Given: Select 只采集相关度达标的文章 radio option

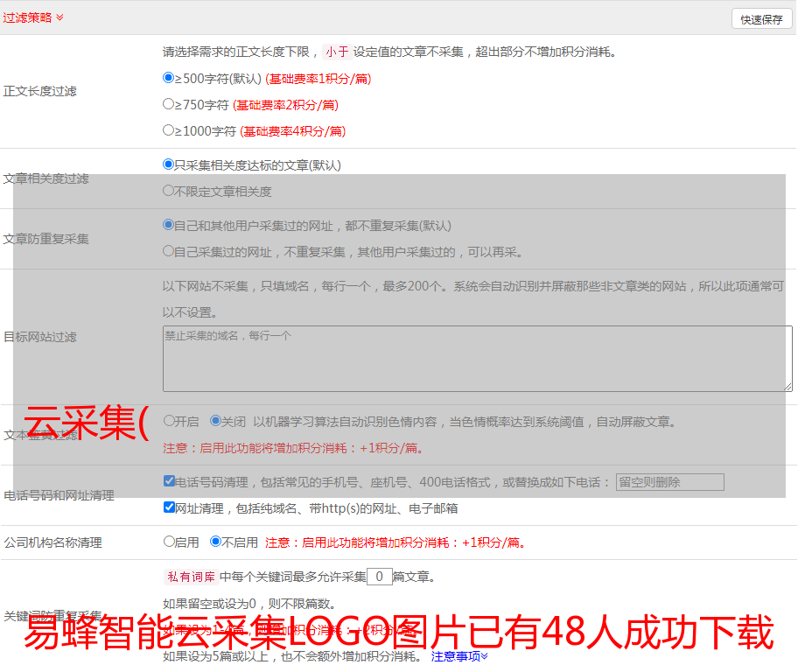Looking at the screenshot, I should (x=169, y=164).
